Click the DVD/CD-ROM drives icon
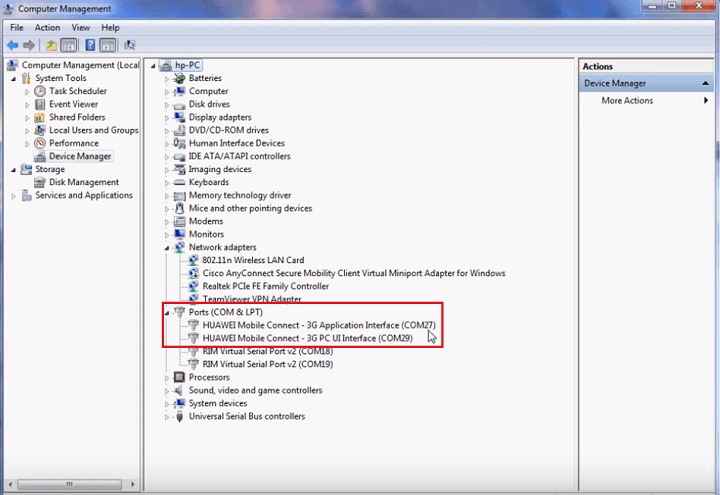This screenshot has width=720, height=495. [x=179, y=130]
